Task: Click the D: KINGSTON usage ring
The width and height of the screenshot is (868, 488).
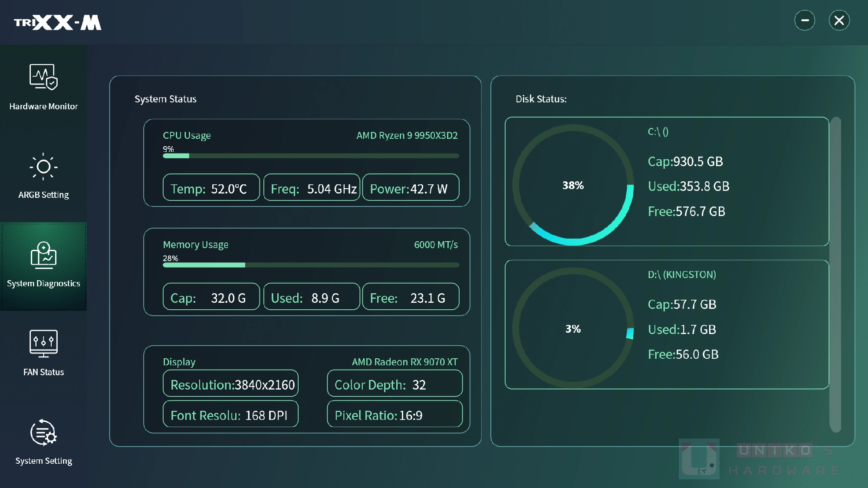Action: coord(573,328)
